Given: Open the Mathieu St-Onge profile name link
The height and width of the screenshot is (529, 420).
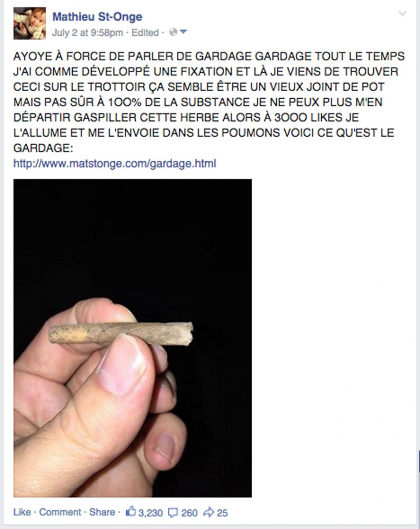Looking at the screenshot, I should 97,17.
